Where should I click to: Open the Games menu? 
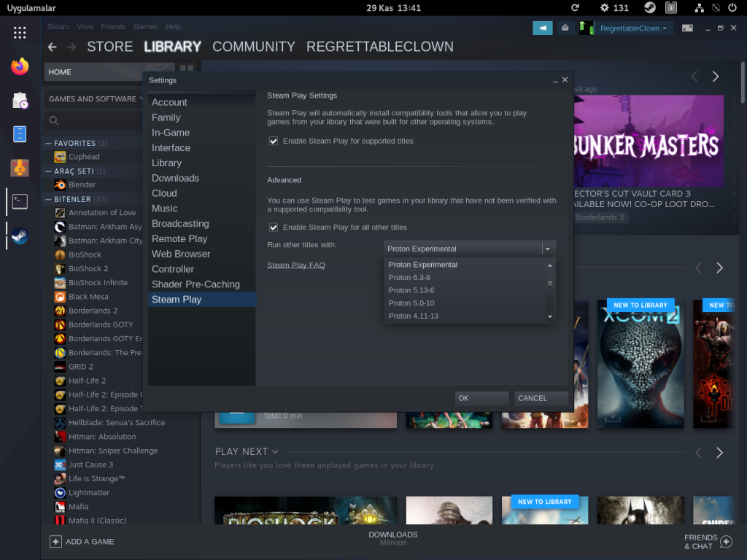[x=146, y=27]
